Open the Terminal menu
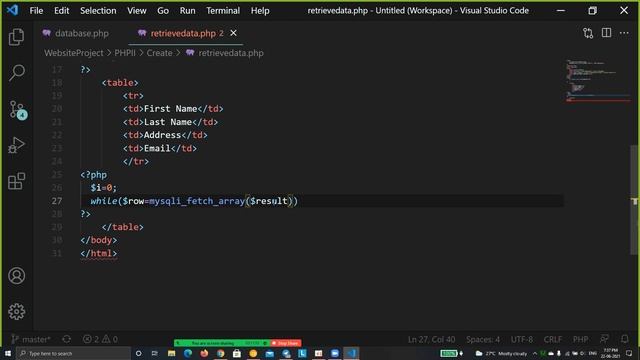The width and height of the screenshot is (640, 360). click(223, 11)
